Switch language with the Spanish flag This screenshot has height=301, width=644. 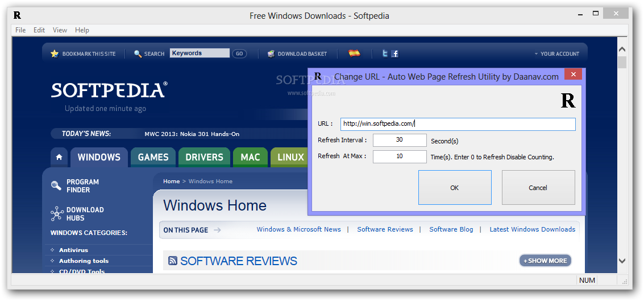coord(354,53)
